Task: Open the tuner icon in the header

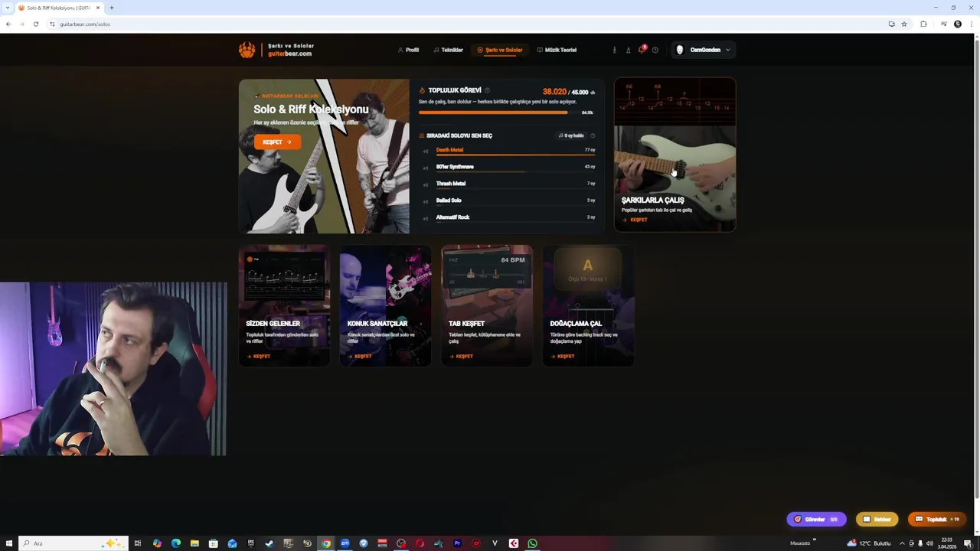Action: click(614, 50)
